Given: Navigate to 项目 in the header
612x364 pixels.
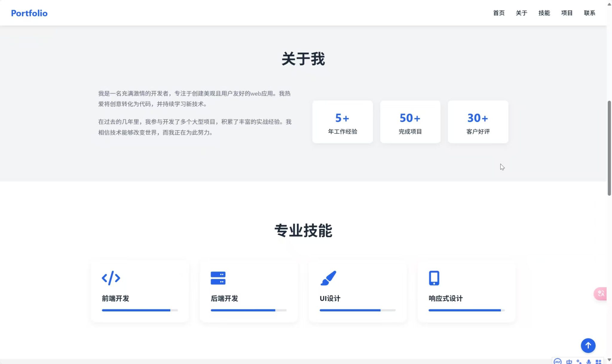Looking at the screenshot, I should 567,13.
